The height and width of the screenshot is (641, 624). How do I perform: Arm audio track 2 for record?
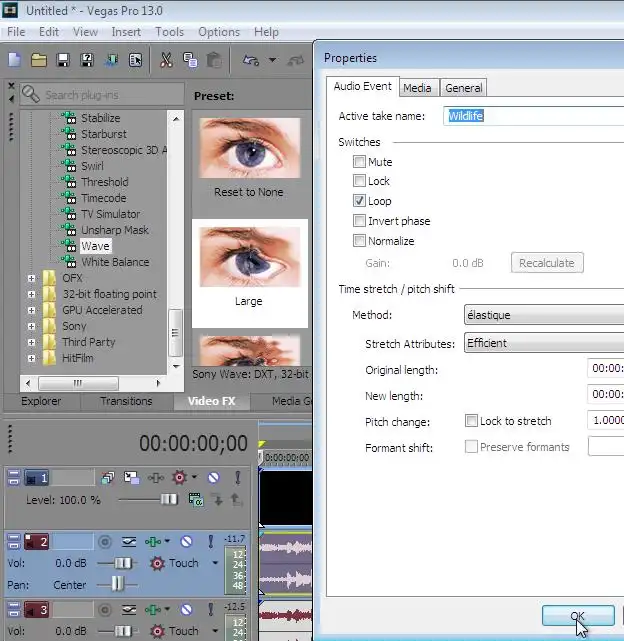105,542
